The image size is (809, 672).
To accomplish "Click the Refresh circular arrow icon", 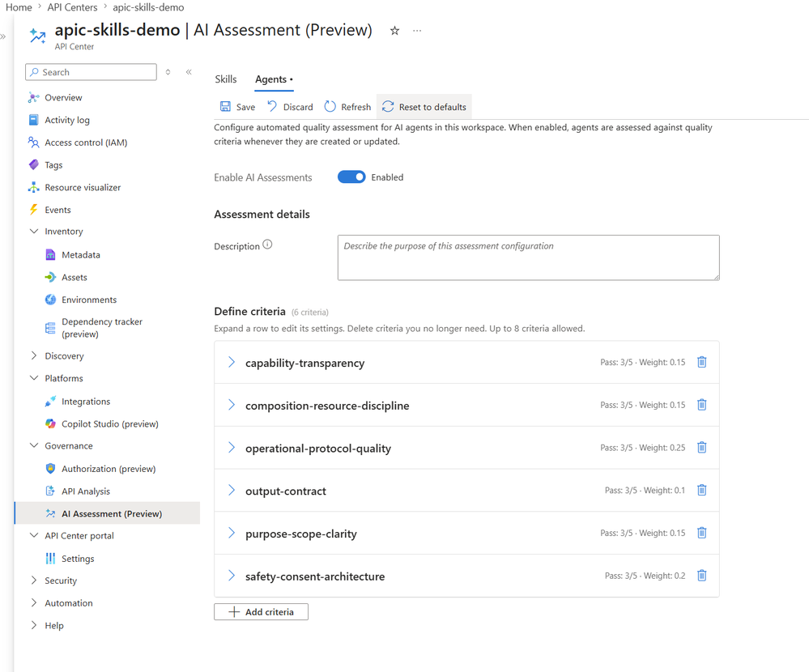I will coord(330,107).
